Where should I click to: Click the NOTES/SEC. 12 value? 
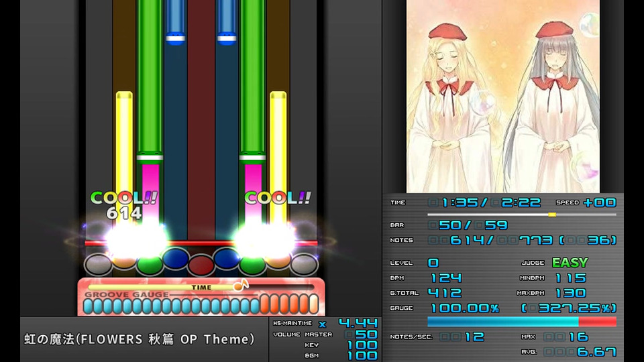(x=474, y=337)
